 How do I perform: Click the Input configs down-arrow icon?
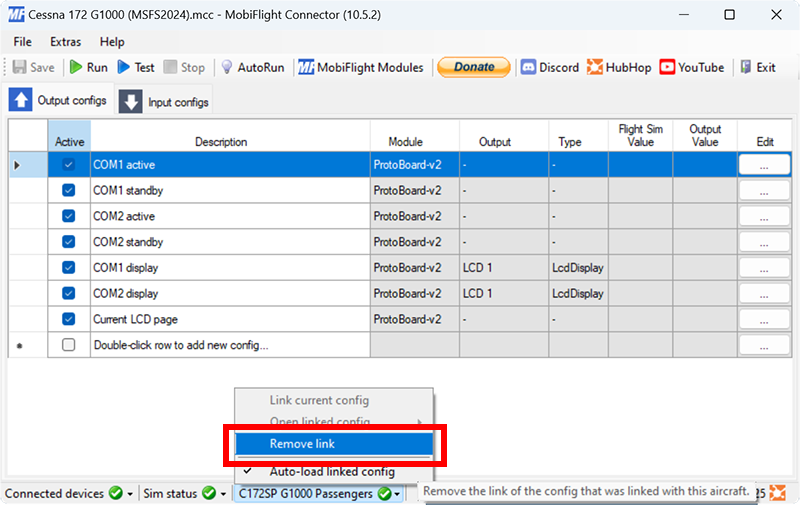[131, 102]
